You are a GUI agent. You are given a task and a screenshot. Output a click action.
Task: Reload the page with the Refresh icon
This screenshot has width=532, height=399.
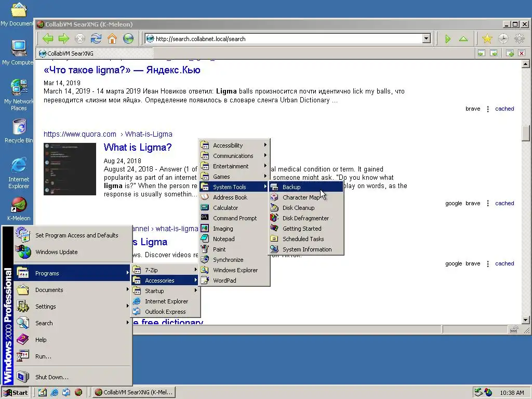coord(96,38)
